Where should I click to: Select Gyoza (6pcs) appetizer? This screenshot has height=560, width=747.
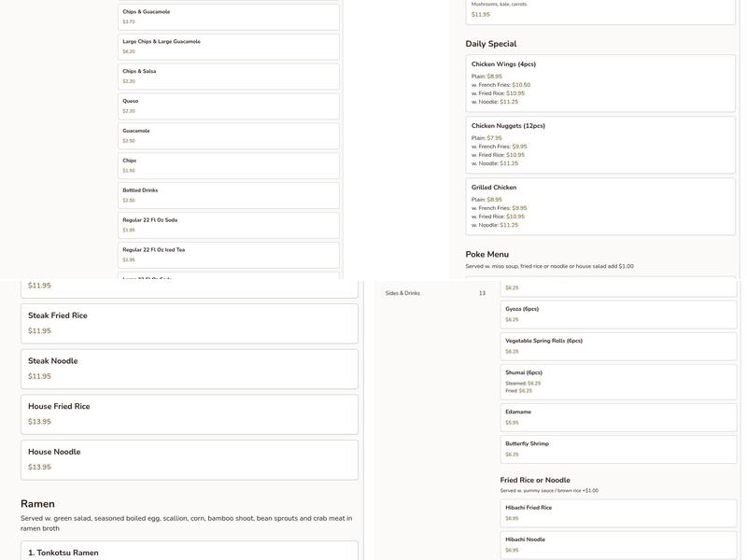(x=618, y=315)
